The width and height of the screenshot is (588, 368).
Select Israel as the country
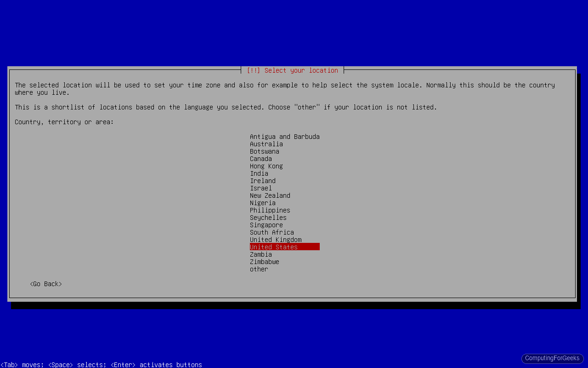[260, 188]
